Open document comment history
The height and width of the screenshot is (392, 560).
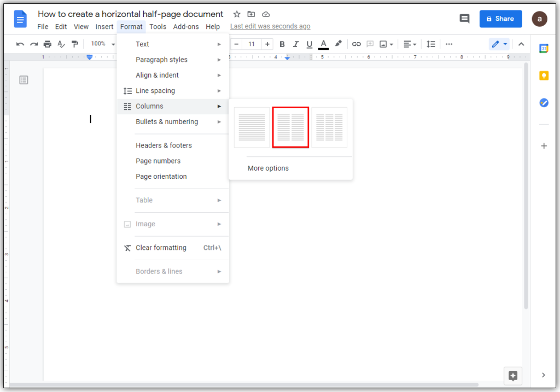[464, 19]
